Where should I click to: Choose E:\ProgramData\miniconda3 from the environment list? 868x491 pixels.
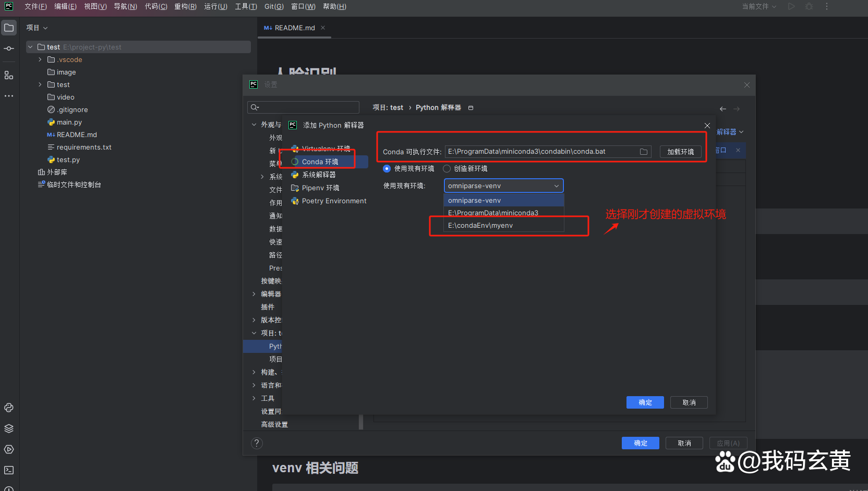click(504, 213)
